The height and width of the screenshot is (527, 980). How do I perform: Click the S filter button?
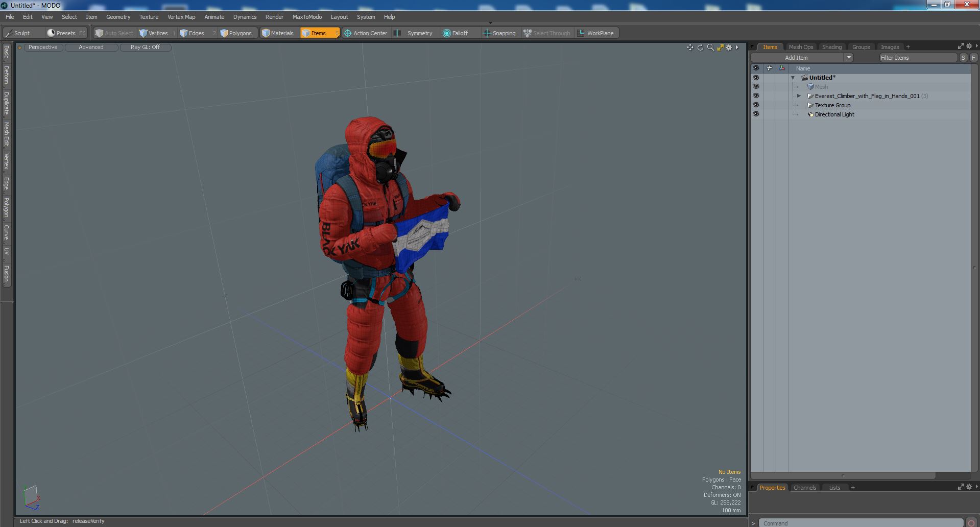963,58
